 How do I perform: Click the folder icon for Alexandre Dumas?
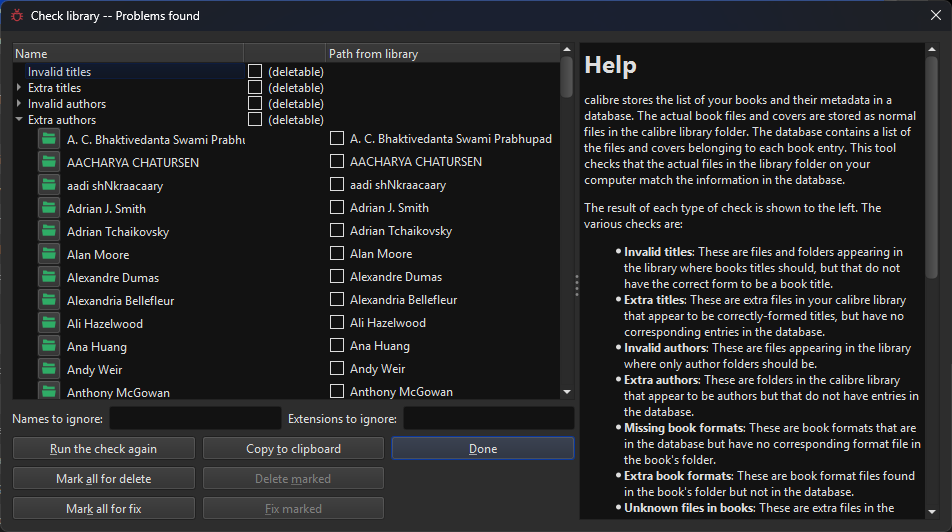pos(49,278)
